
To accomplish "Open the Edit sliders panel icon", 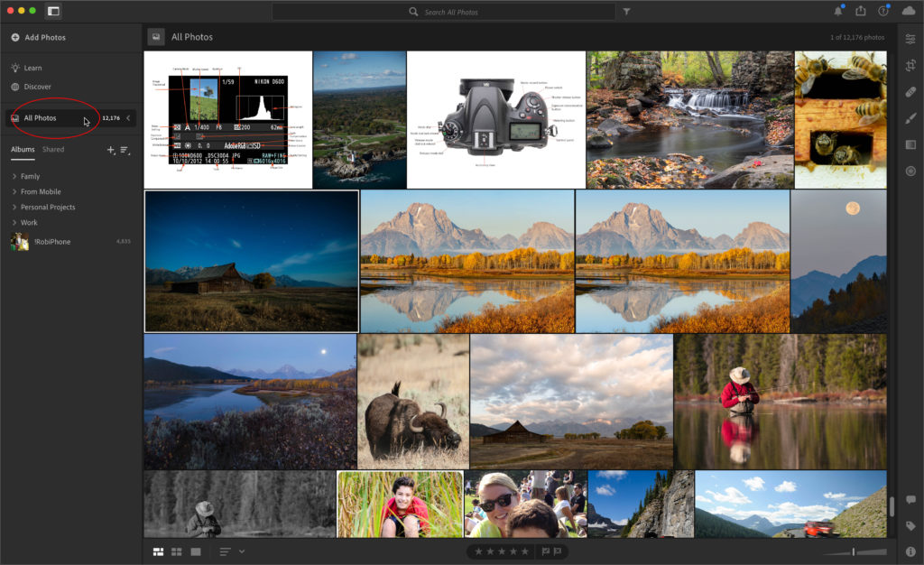I will (910, 38).
